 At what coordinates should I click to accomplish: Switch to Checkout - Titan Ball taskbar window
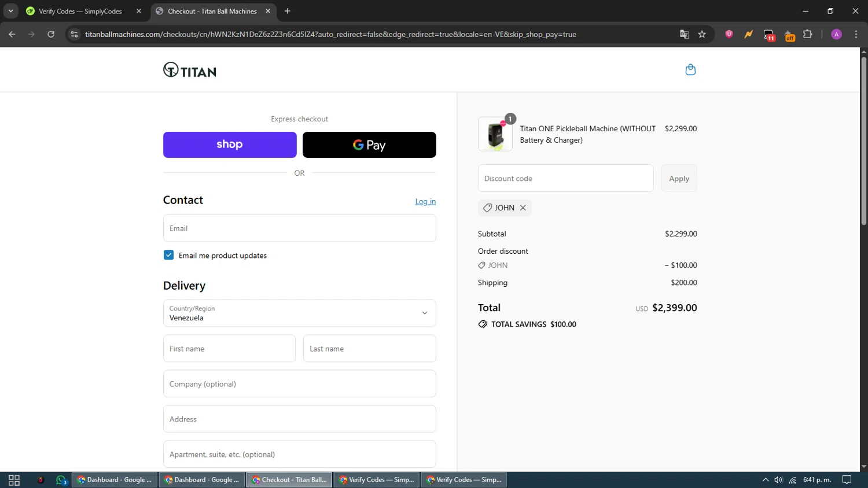click(x=289, y=480)
